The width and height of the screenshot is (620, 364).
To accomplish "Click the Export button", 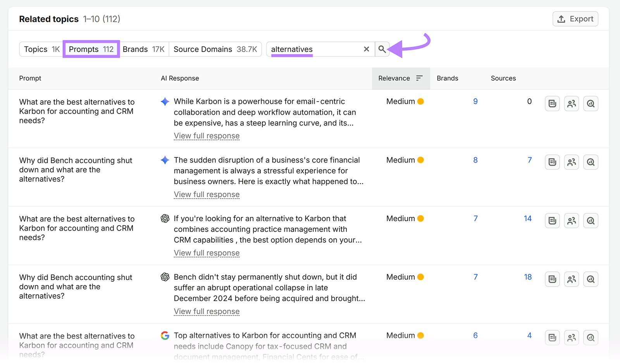I will click(x=575, y=19).
